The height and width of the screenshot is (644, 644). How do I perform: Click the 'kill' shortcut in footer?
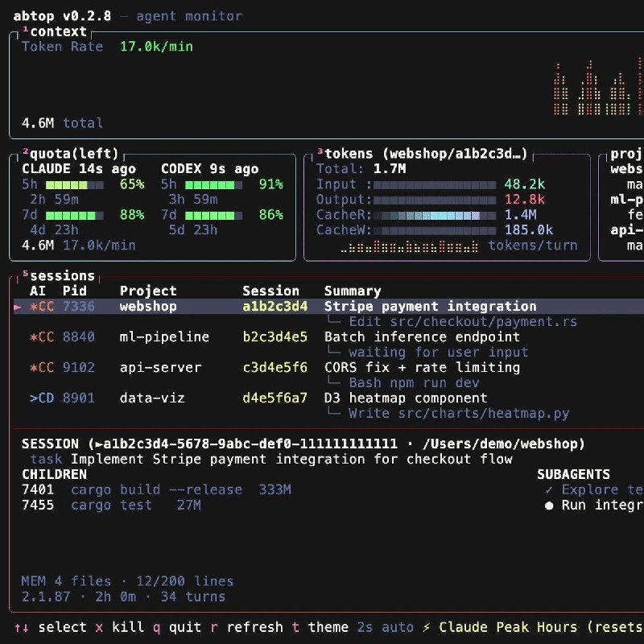(119, 627)
